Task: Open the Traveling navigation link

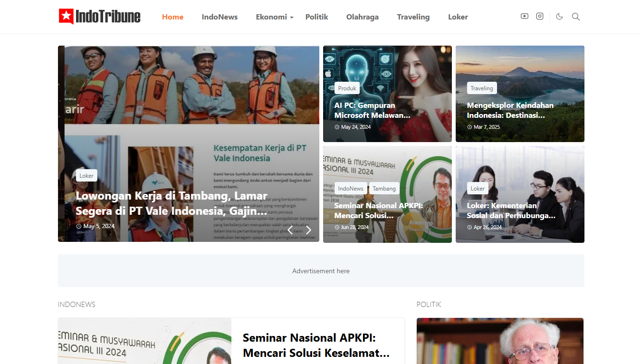Action: pos(413,17)
